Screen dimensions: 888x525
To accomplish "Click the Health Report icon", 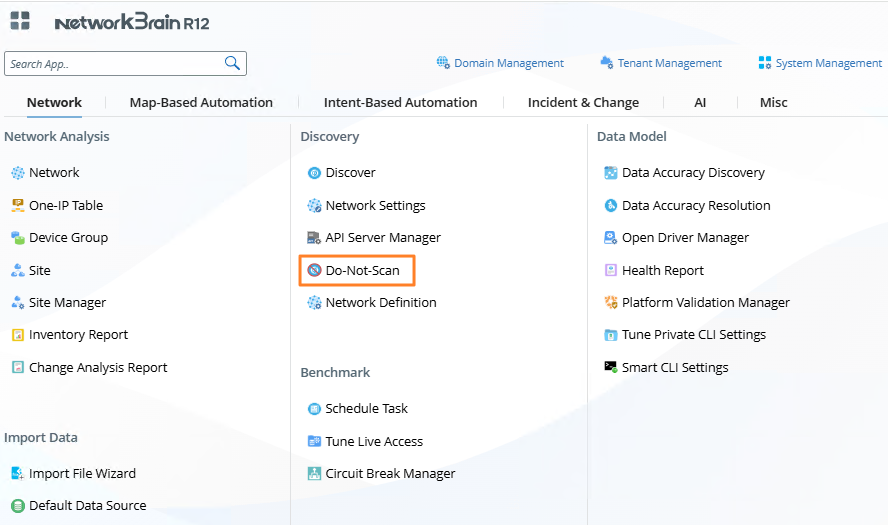I will tap(611, 270).
